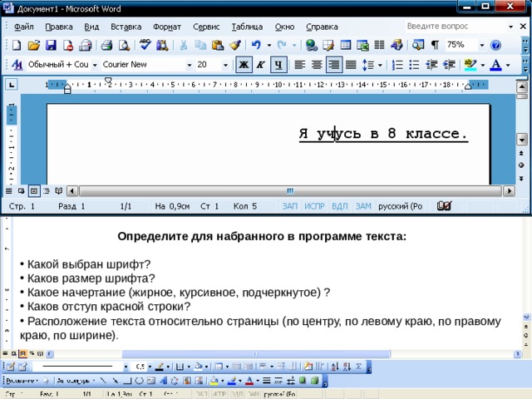Place cursor in text Я учусь в 8 классе
Viewport: 532px width, 399px height.
pos(383,134)
